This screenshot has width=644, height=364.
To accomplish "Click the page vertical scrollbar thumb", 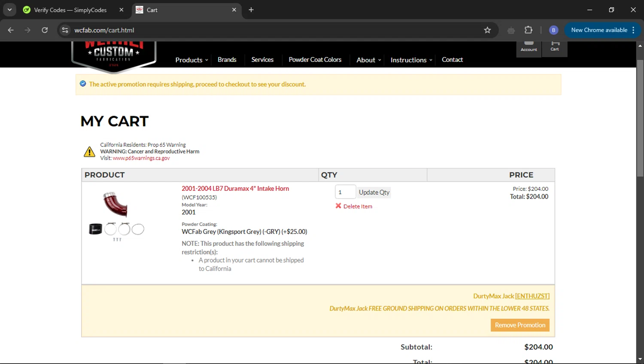I will (x=640, y=118).
